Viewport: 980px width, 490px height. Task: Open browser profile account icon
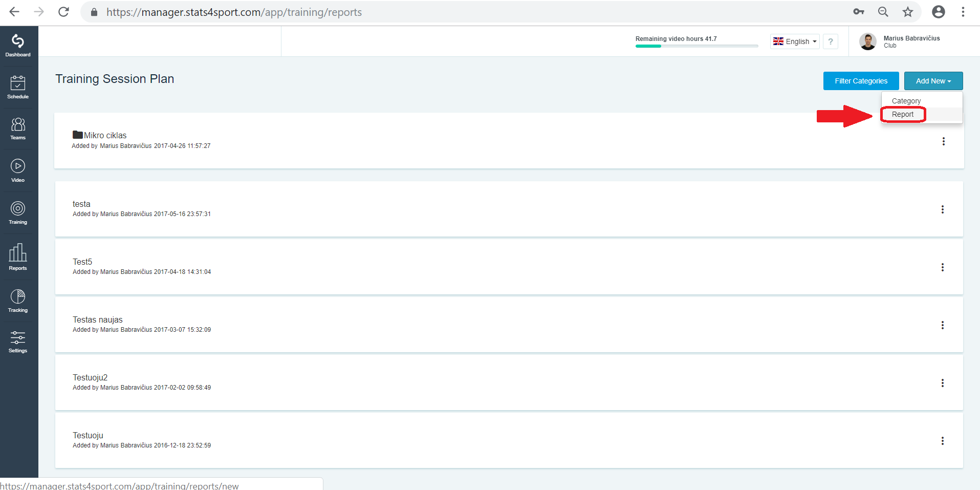click(939, 12)
